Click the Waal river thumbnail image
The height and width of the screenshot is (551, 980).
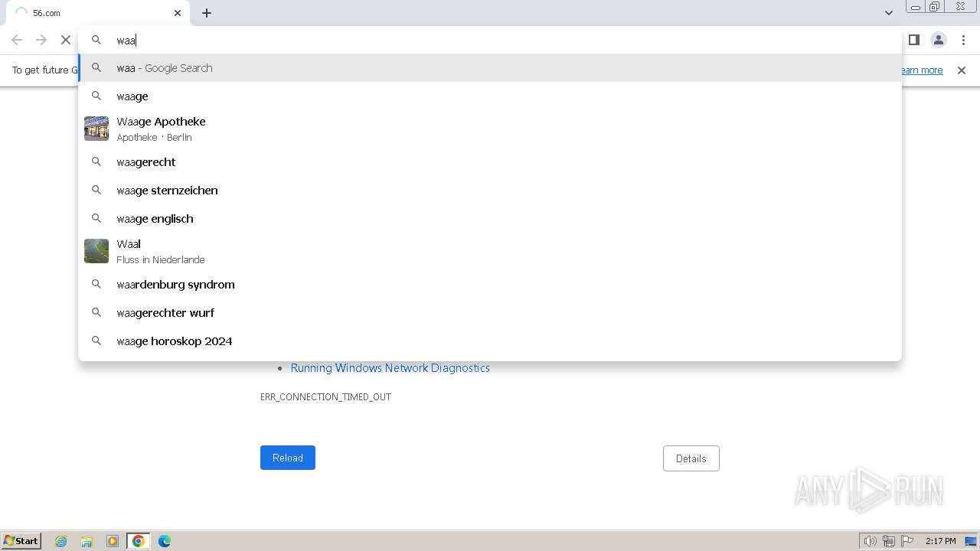point(96,251)
